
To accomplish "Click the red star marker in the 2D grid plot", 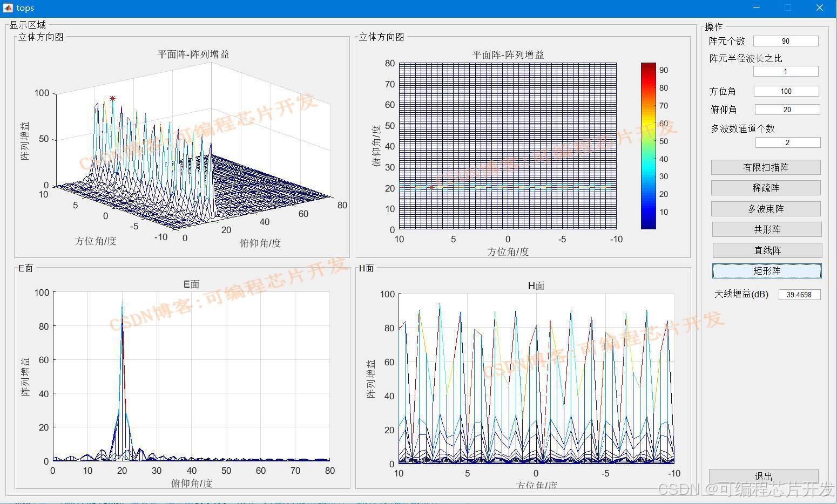I will point(431,187).
